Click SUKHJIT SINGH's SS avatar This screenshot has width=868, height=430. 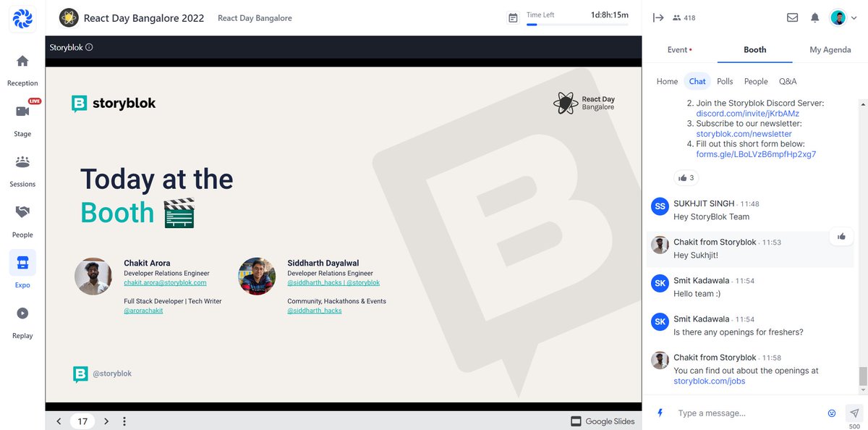[660, 206]
